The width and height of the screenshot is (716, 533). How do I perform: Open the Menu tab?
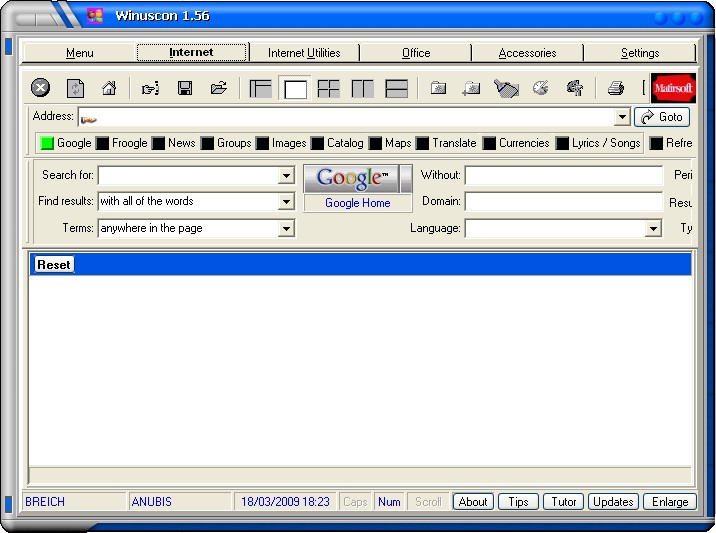[80, 53]
